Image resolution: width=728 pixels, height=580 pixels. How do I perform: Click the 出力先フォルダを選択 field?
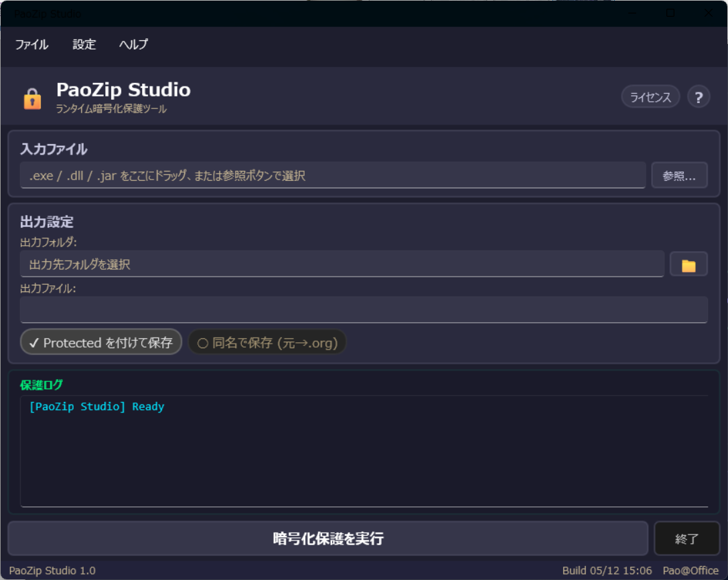click(x=342, y=265)
